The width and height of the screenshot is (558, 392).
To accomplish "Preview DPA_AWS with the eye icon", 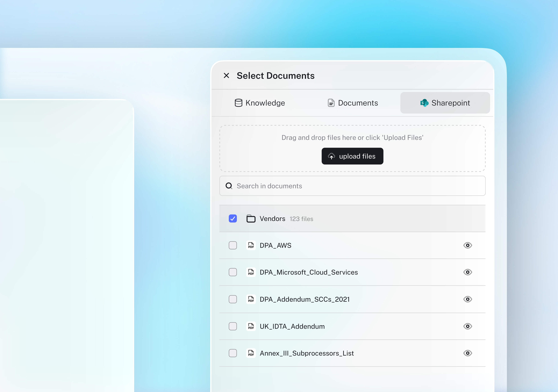I will point(467,245).
